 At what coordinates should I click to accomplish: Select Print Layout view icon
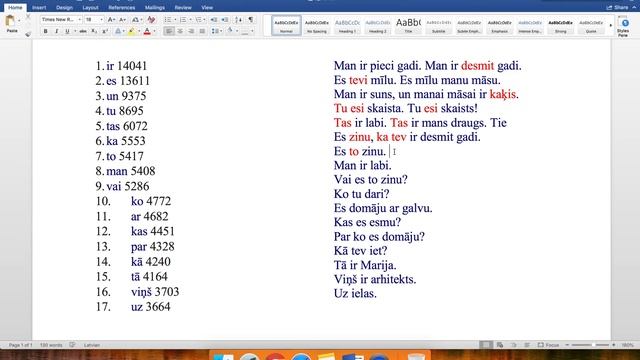[486, 345]
